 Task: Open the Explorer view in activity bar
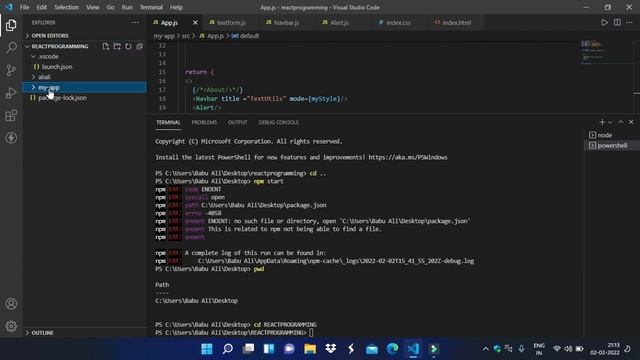click(11, 25)
